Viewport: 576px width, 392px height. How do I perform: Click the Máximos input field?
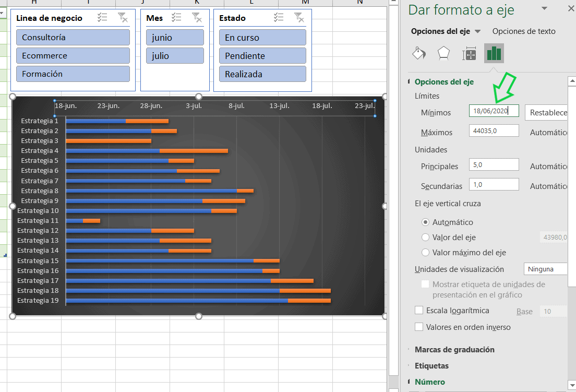click(494, 131)
